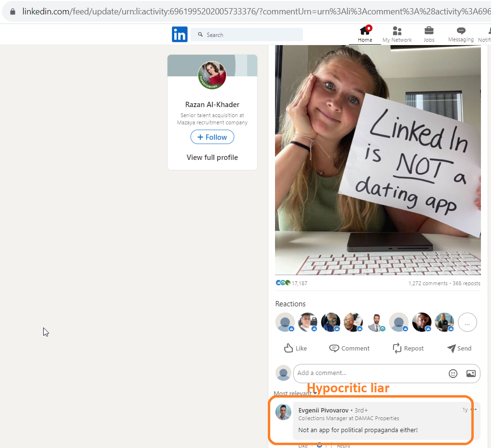Click the second reaction avatar in Reactions

click(308, 322)
